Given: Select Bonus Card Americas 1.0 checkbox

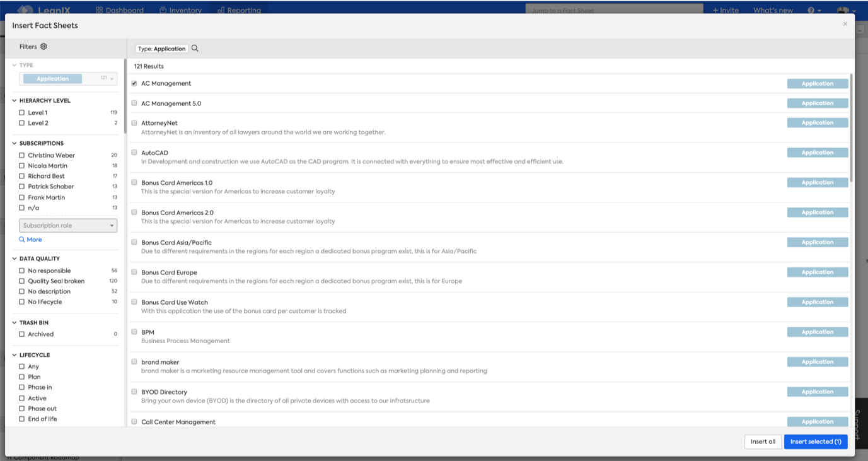Looking at the screenshot, I should click(134, 182).
